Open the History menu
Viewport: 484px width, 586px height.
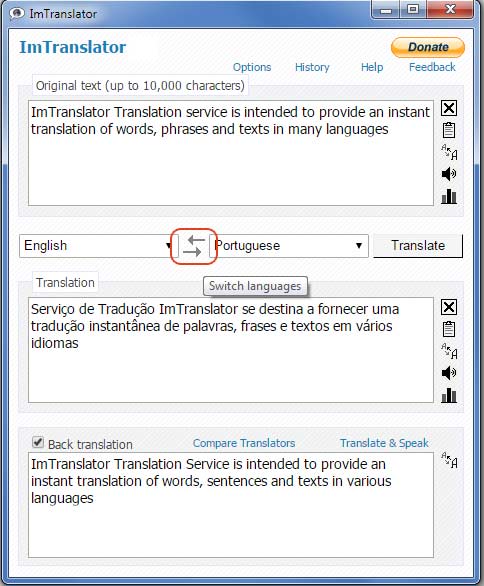click(312, 67)
